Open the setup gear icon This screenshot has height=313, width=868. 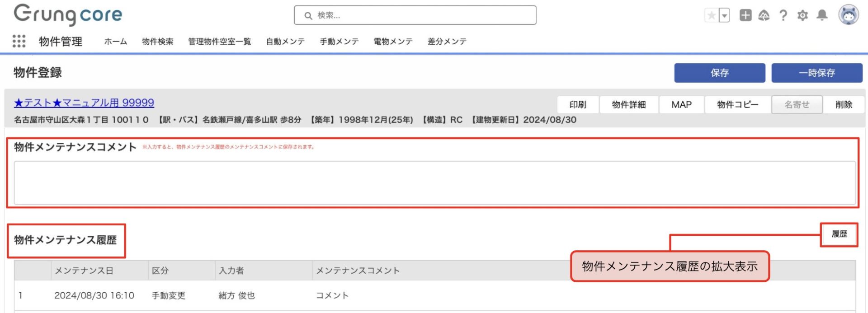click(802, 16)
